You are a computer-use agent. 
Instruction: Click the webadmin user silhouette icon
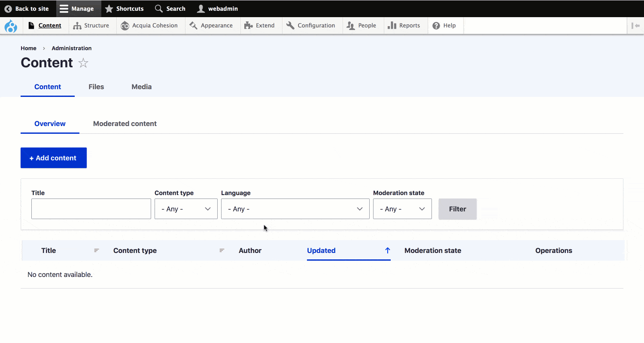pyautogui.click(x=201, y=9)
